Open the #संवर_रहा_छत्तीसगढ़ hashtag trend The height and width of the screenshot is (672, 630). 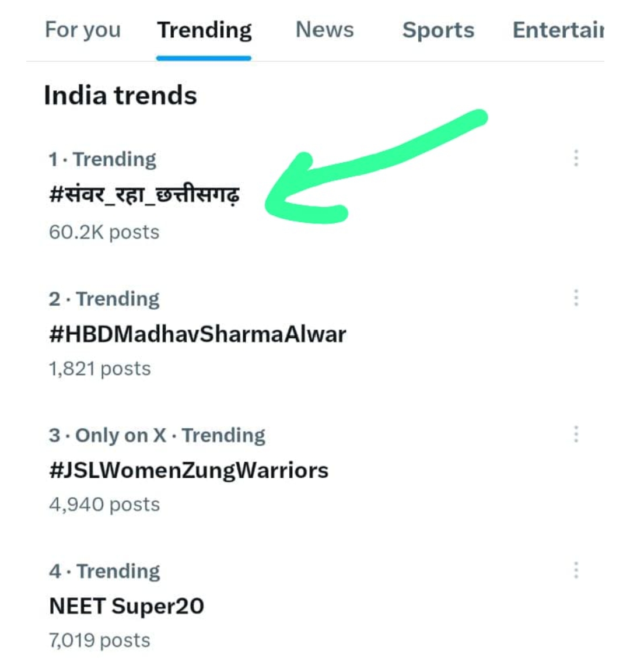point(144,195)
